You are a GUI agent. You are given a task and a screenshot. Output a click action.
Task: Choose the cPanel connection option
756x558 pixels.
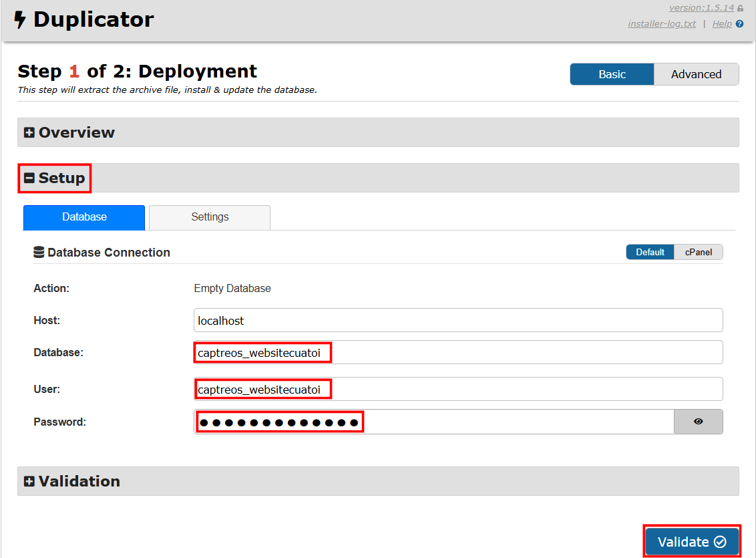698,252
